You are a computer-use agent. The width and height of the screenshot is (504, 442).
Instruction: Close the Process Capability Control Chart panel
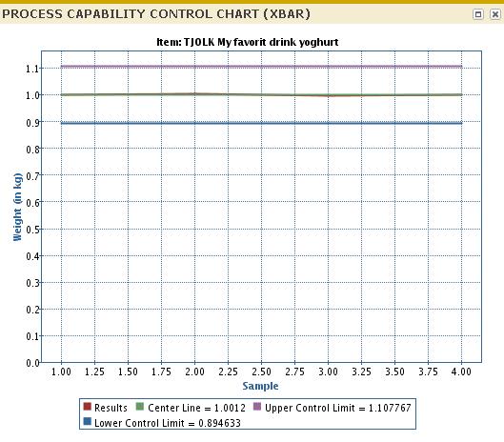click(495, 14)
